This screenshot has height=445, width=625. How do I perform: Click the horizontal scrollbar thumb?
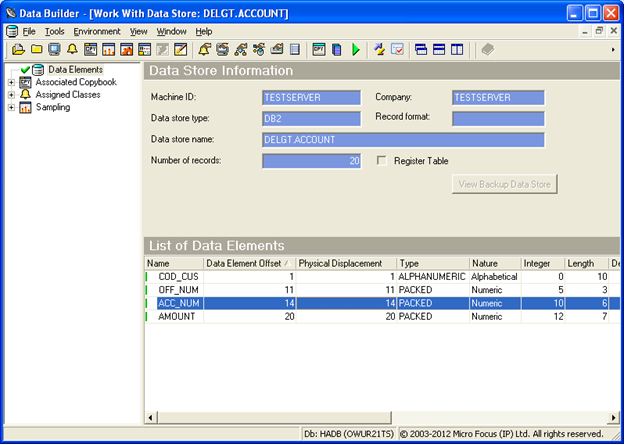coord(274,418)
